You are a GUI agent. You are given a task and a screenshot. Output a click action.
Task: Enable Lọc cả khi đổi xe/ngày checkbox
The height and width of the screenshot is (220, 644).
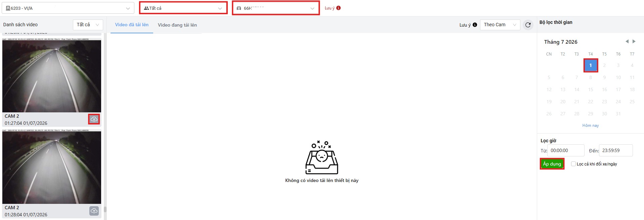coord(573,164)
